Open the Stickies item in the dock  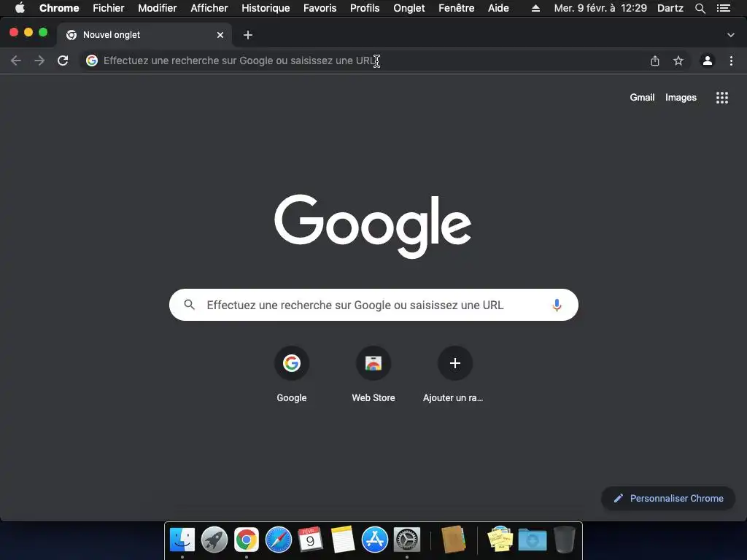tap(500, 540)
